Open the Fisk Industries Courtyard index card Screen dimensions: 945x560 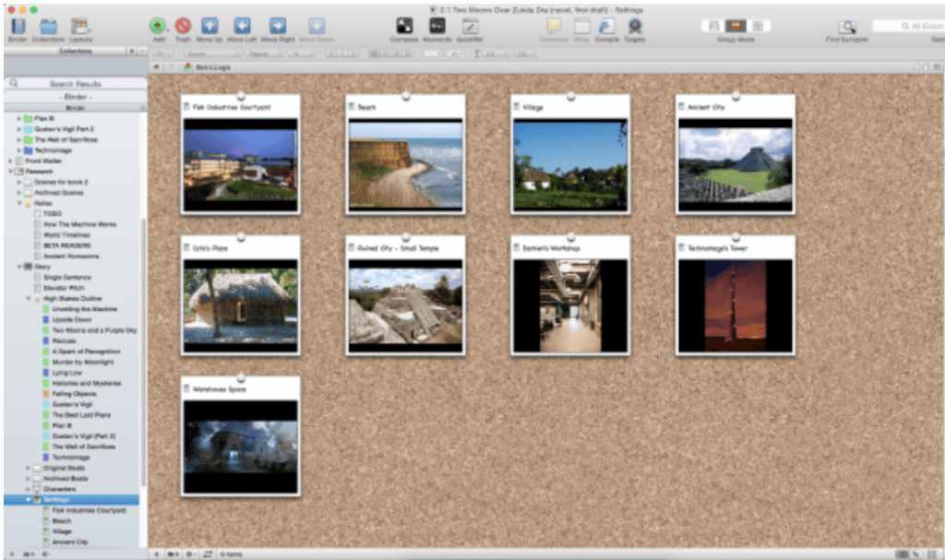coord(241,154)
